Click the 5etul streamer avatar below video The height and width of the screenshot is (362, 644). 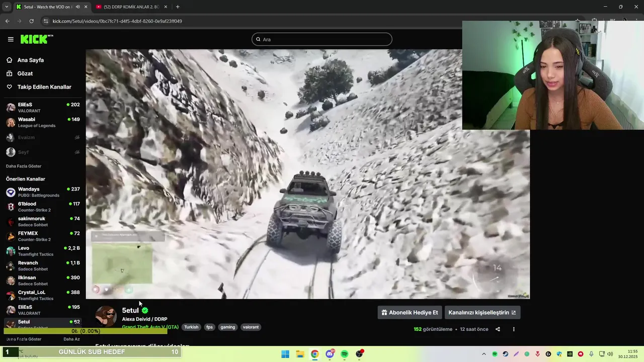[106, 317]
